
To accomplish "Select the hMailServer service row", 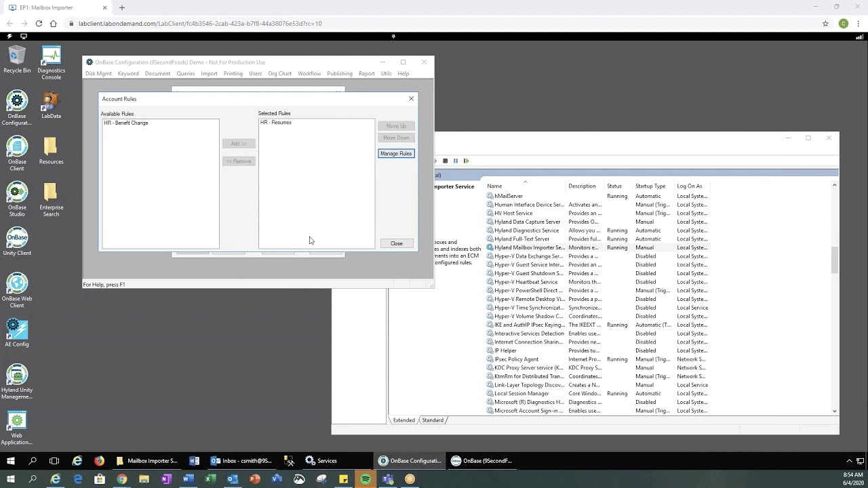I will tap(597, 196).
